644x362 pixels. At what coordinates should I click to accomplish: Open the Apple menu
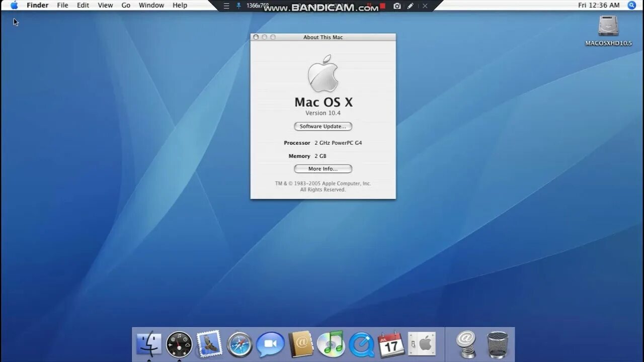coord(14,5)
